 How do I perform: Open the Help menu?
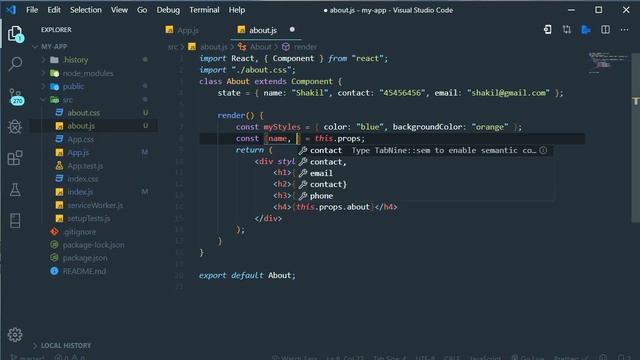tap(237, 10)
